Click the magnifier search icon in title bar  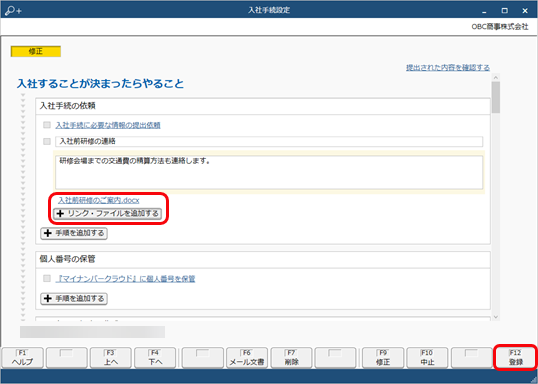click(x=13, y=10)
